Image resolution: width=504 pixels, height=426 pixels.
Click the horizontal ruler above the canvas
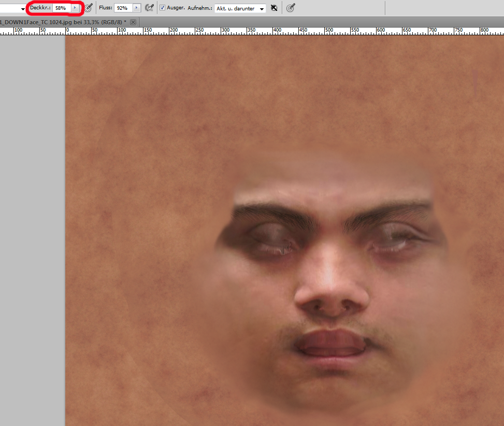pos(252,31)
